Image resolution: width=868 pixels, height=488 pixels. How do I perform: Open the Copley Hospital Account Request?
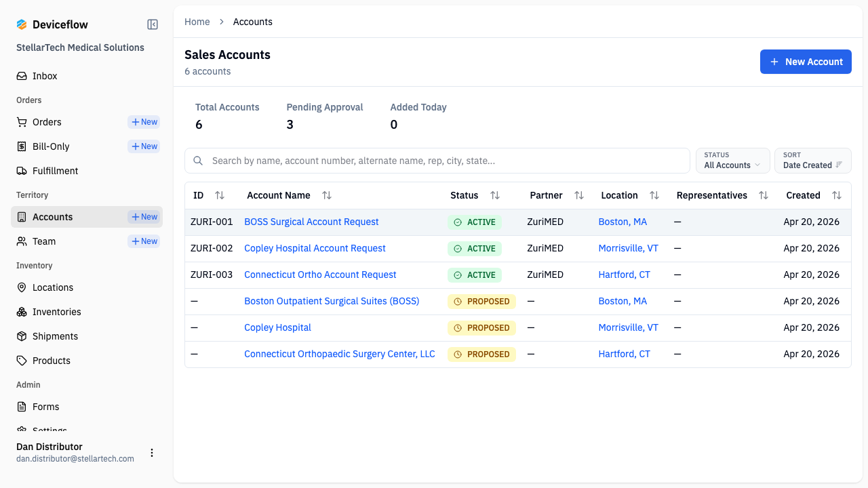click(315, 248)
